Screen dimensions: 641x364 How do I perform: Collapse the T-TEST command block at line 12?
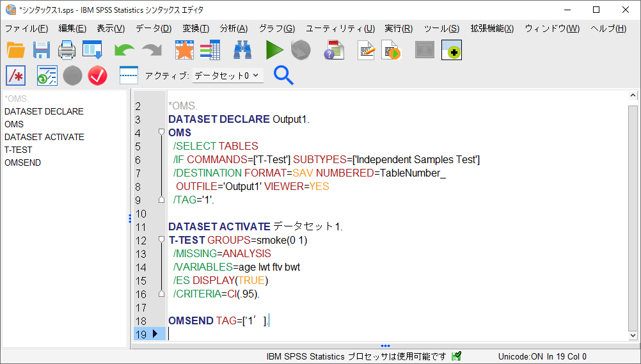pyautogui.click(x=161, y=240)
